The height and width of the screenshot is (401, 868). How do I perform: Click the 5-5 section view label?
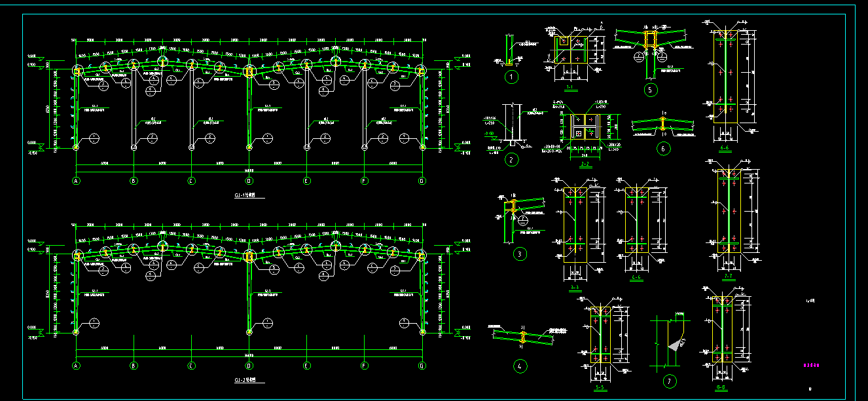pos(600,387)
